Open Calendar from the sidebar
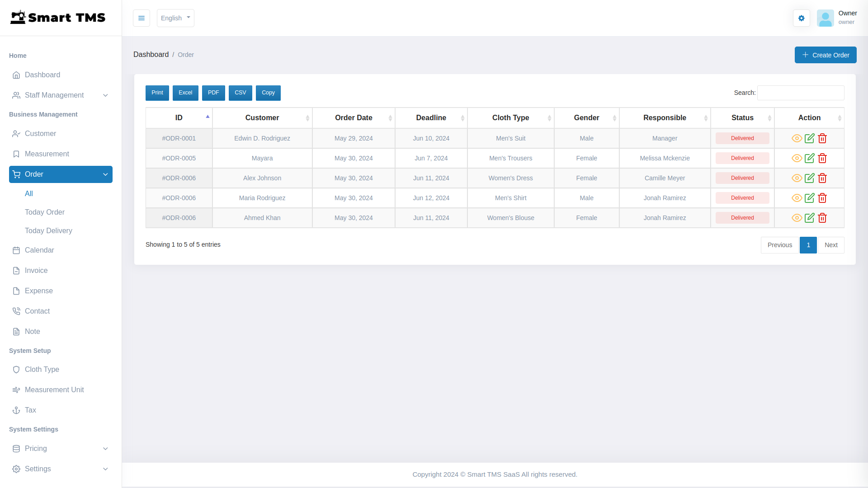 [39, 250]
